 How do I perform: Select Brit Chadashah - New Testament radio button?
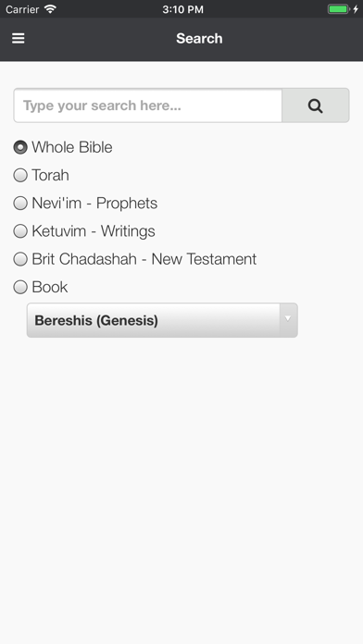(20, 259)
